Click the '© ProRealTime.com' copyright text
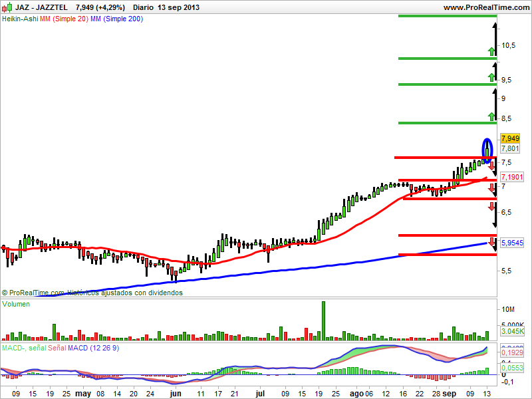The width and height of the screenshot is (532, 399). click(33, 293)
